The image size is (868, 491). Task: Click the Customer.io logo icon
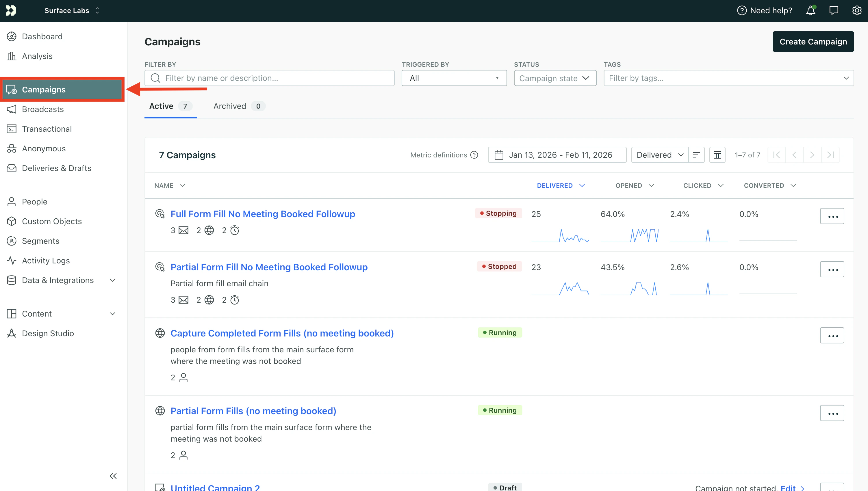point(11,10)
